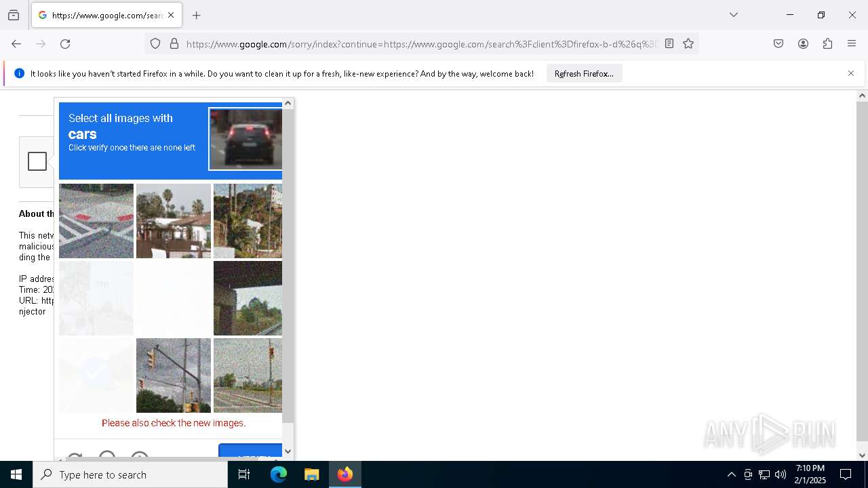
Task: Select the faded tile with blue checkmark
Action: click(x=96, y=375)
